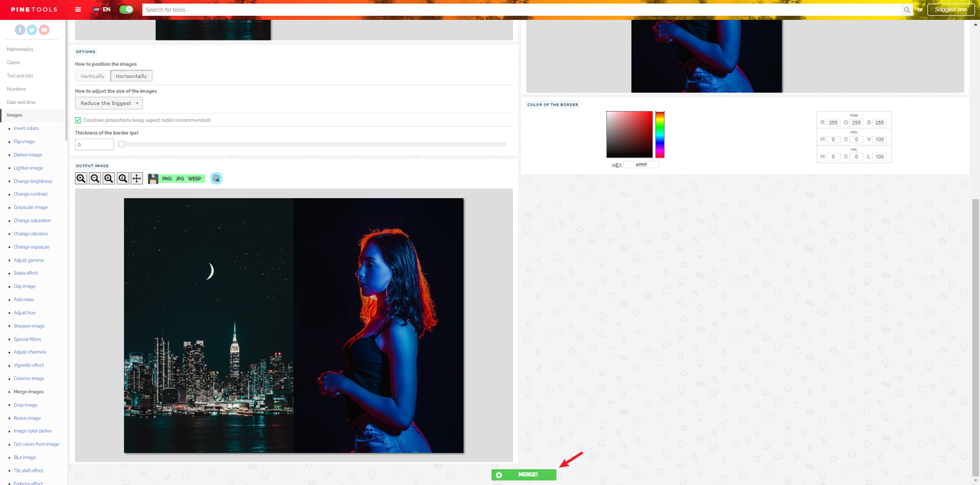Open the Facebook social icon
This screenshot has height=485, width=980.
coord(20,30)
